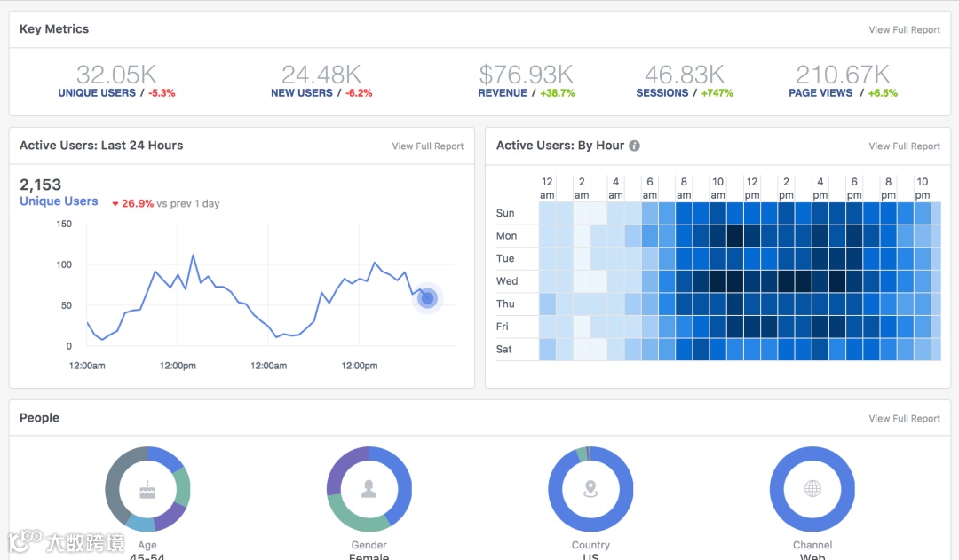The image size is (959, 560).
Task: Click the Mon row label in heatmap
Action: pyautogui.click(x=506, y=236)
